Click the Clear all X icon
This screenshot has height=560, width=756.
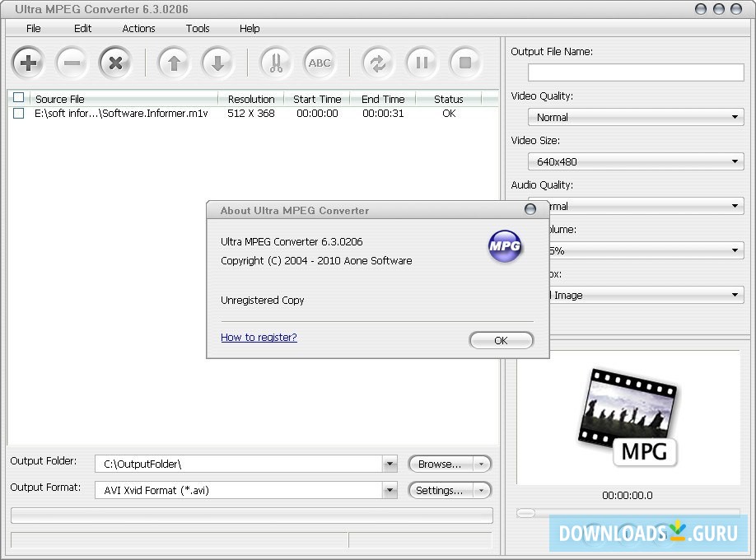(x=115, y=63)
